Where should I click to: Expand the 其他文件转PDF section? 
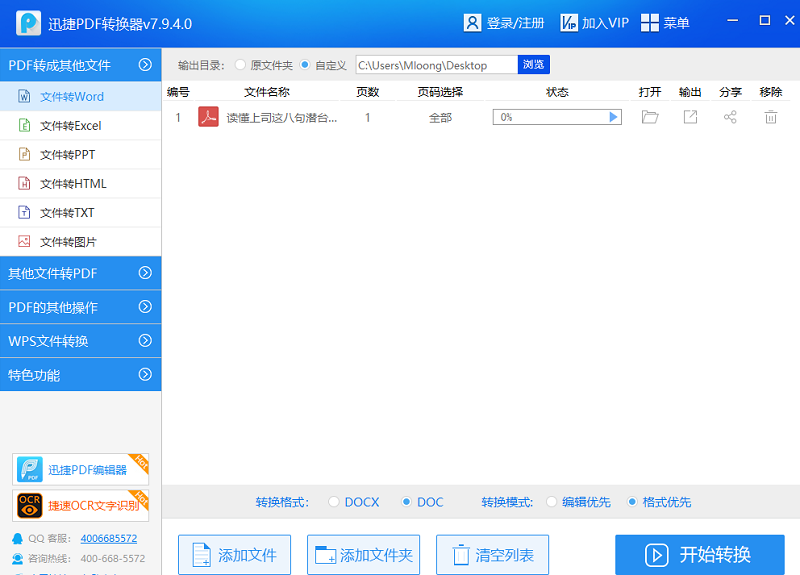pos(80,273)
